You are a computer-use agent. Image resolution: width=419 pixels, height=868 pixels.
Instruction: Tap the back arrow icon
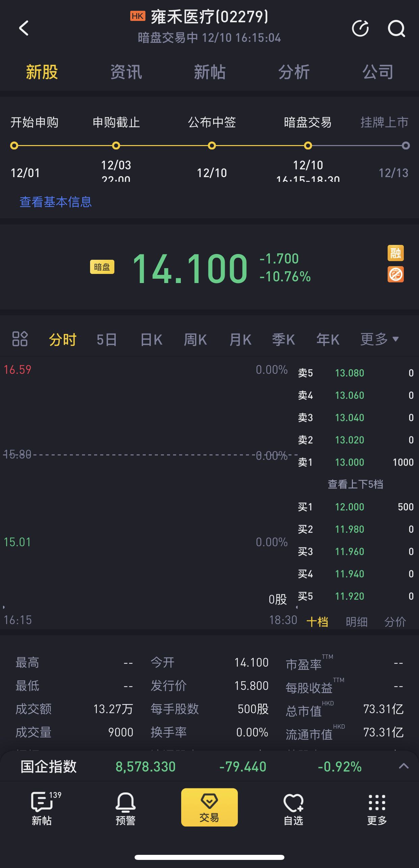(x=24, y=28)
